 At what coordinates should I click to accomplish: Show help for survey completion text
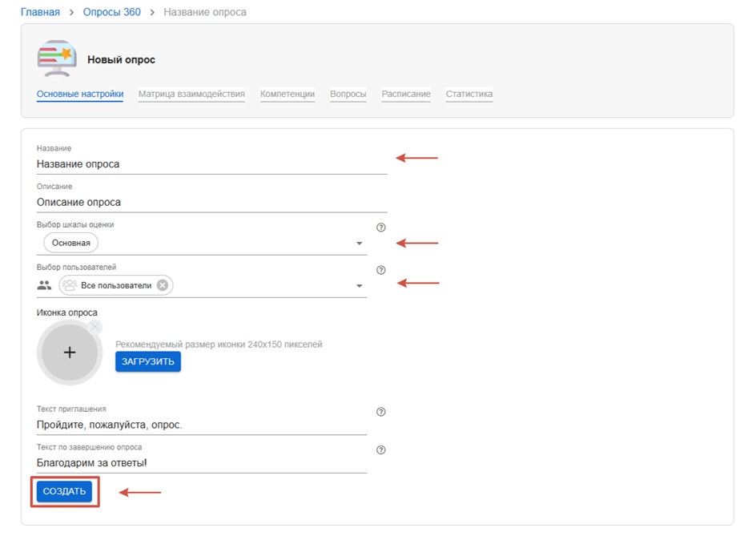pyautogui.click(x=380, y=450)
